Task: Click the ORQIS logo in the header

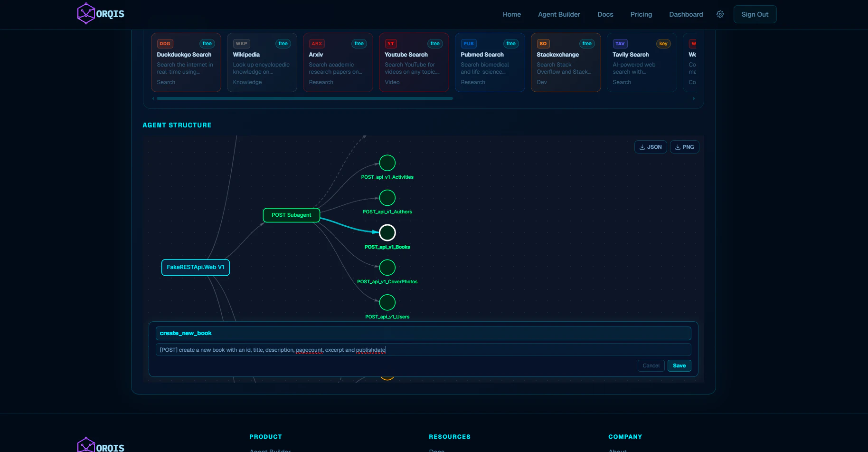Action: click(100, 13)
